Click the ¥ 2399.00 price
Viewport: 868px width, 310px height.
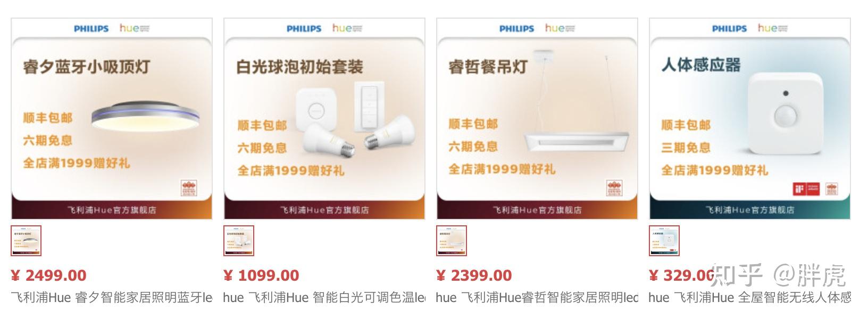coord(474,275)
